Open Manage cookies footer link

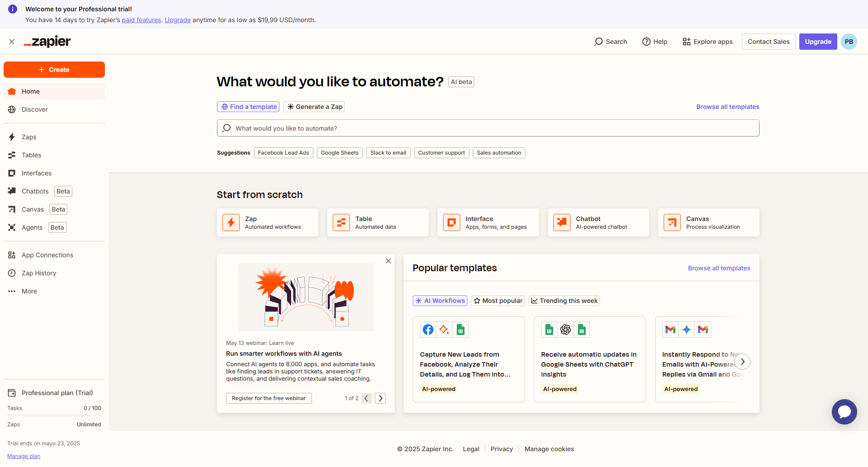coord(549,449)
